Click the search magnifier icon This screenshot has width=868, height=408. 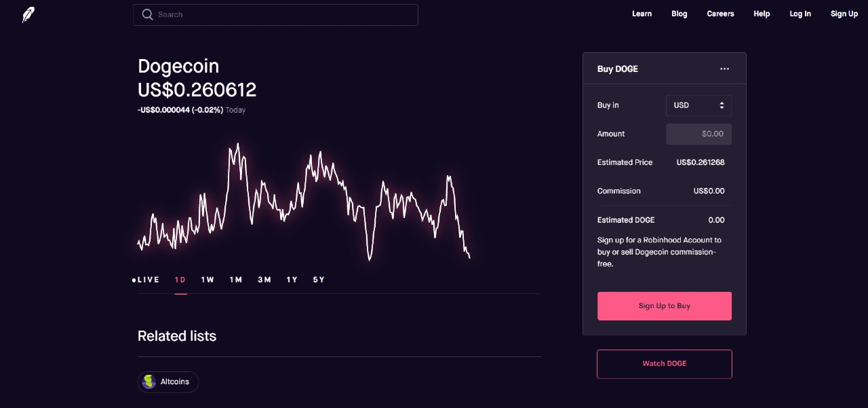point(147,14)
